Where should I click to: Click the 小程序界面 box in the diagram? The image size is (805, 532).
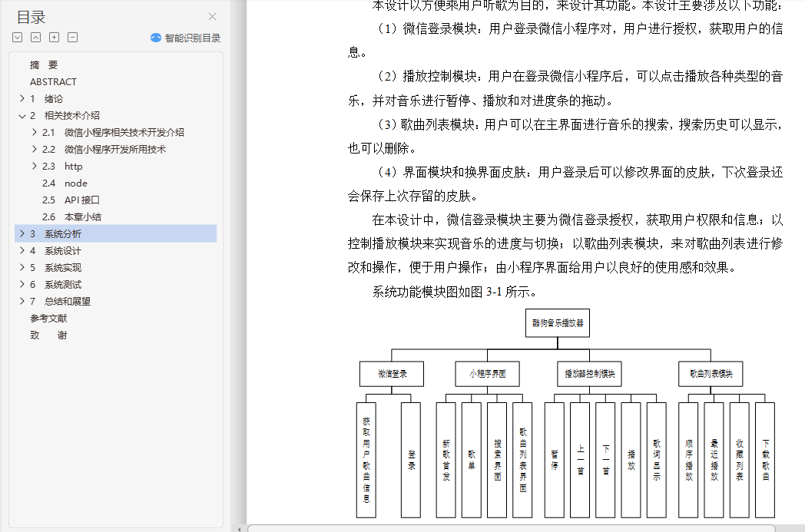[487, 374]
